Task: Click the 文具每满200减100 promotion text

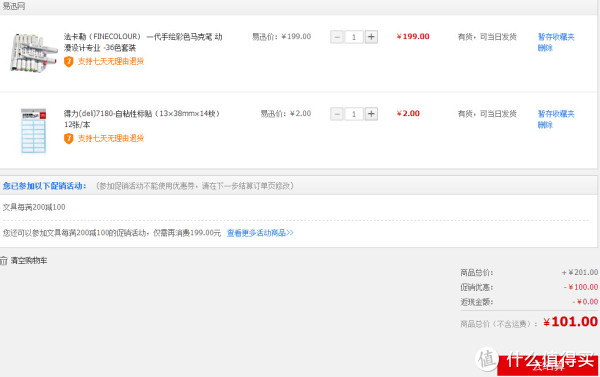Action: click(34, 207)
